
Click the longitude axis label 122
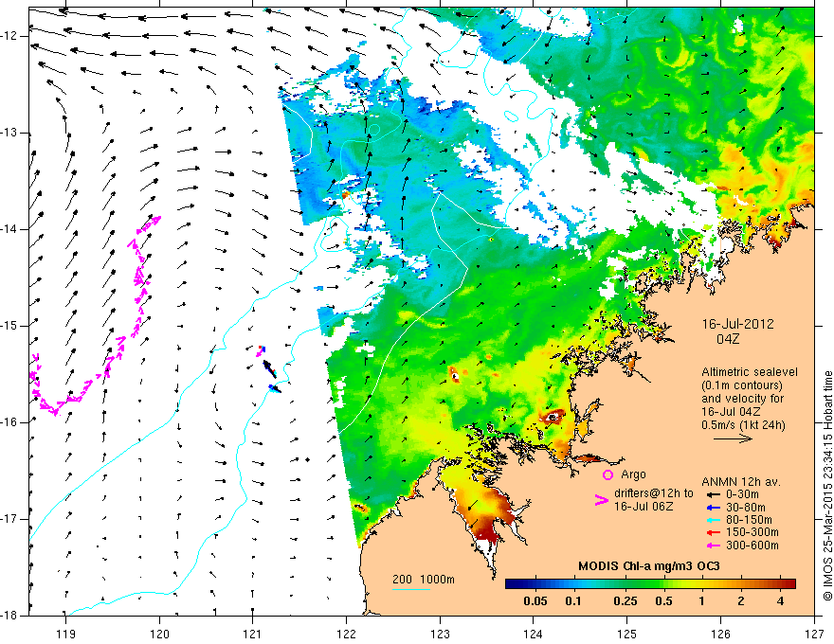click(x=346, y=634)
